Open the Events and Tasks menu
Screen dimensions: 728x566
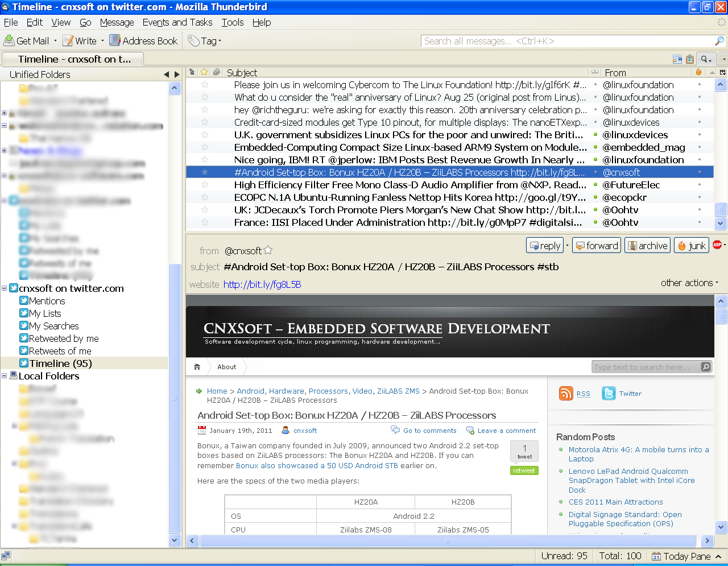click(x=177, y=22)
